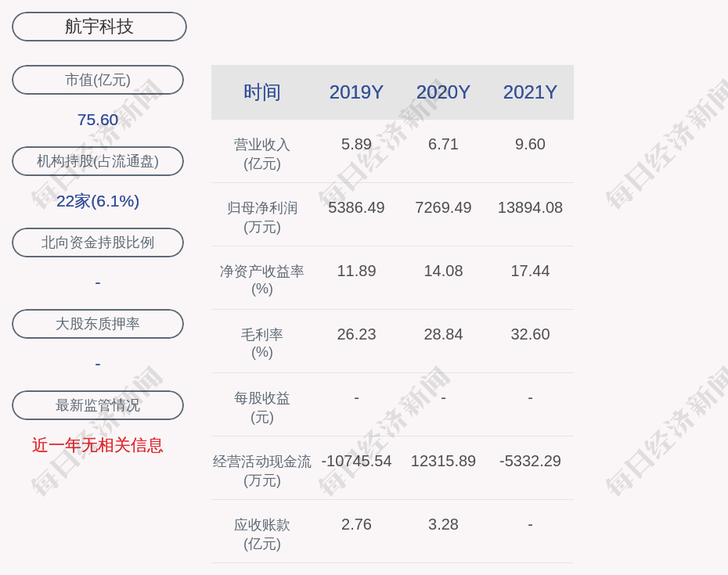Viewport: 728px width, 575px height.
Task: Click the 毛利率(%) row label
Action: tap(262, 343)
